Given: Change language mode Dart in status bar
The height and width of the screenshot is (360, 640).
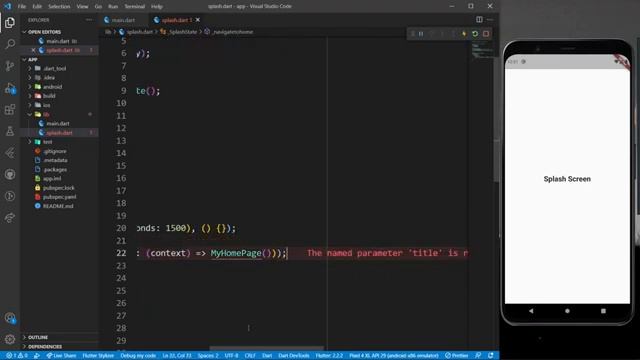Looking at the screenshot, I should (x=267, y=356).
